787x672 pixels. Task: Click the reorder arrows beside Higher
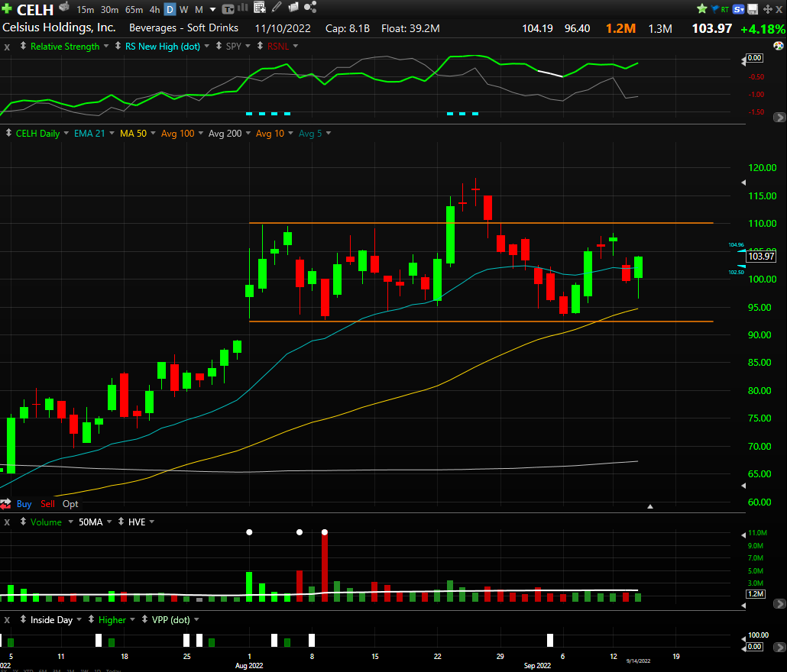click(92, 619)
